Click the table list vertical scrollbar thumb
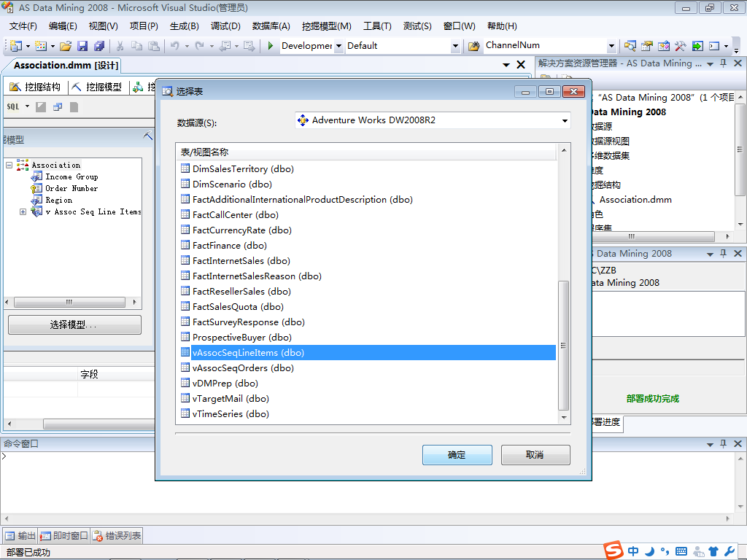Viewport: 747px width, 560px height. (x=564, y=345)
